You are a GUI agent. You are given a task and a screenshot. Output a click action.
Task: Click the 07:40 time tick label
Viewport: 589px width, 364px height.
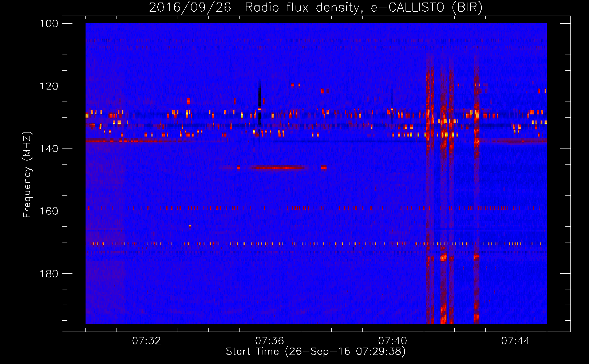pyautogui.click(x=393, y=341)
